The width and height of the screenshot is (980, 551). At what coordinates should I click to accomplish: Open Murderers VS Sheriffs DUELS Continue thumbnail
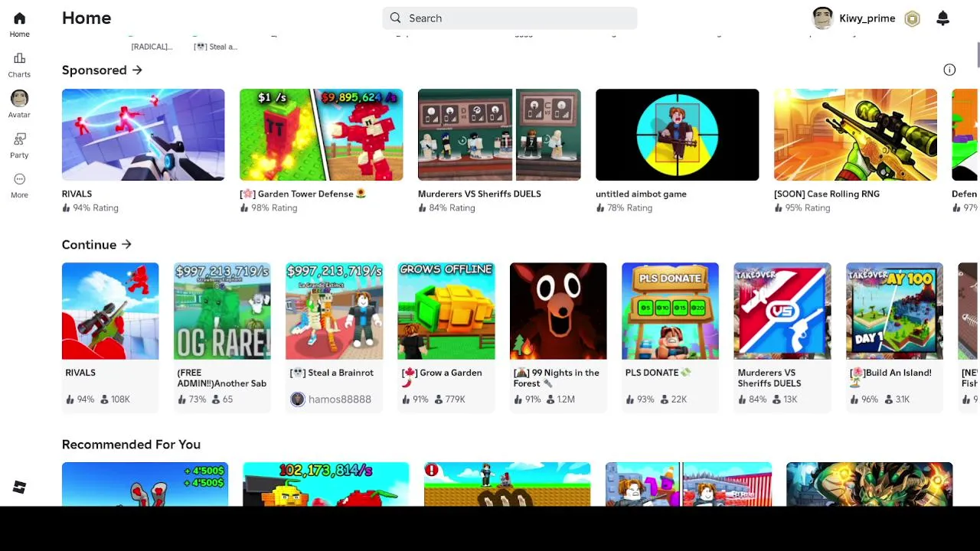782,311
